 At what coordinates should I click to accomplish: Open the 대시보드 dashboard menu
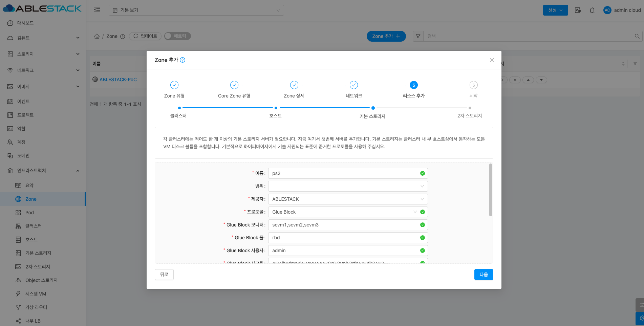tap(25, 23)
